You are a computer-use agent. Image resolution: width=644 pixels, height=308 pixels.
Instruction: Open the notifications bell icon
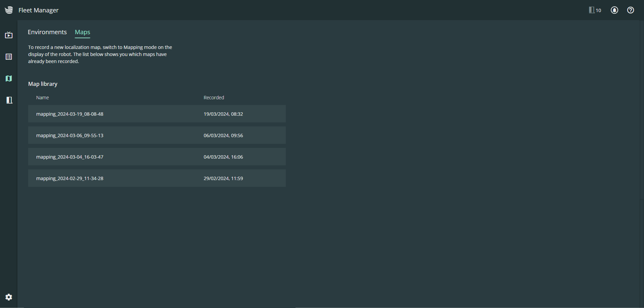click(x=614, y=10)
